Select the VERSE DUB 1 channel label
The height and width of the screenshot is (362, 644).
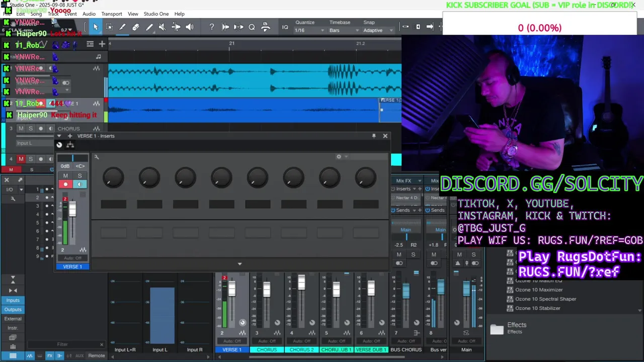coord(371,349)
